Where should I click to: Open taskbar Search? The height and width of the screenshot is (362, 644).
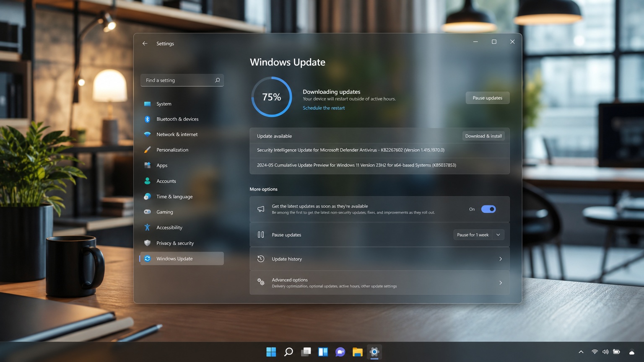[288, 352]
